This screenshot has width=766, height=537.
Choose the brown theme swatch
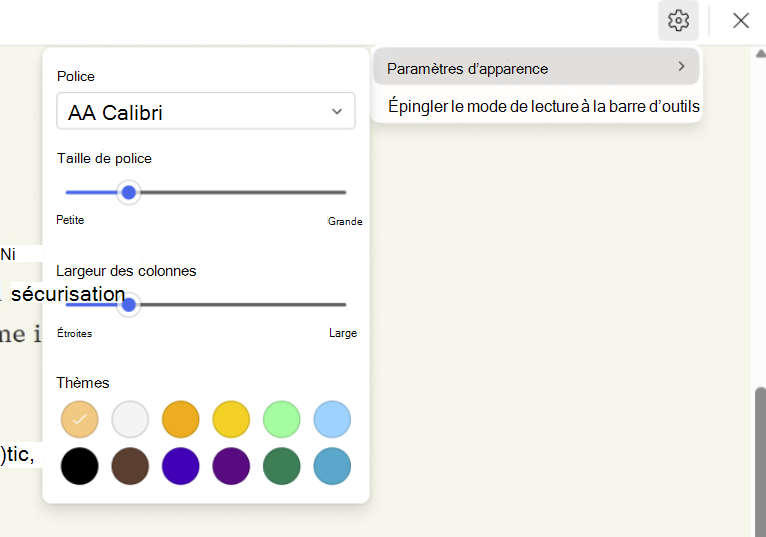(x=130, y=466)
